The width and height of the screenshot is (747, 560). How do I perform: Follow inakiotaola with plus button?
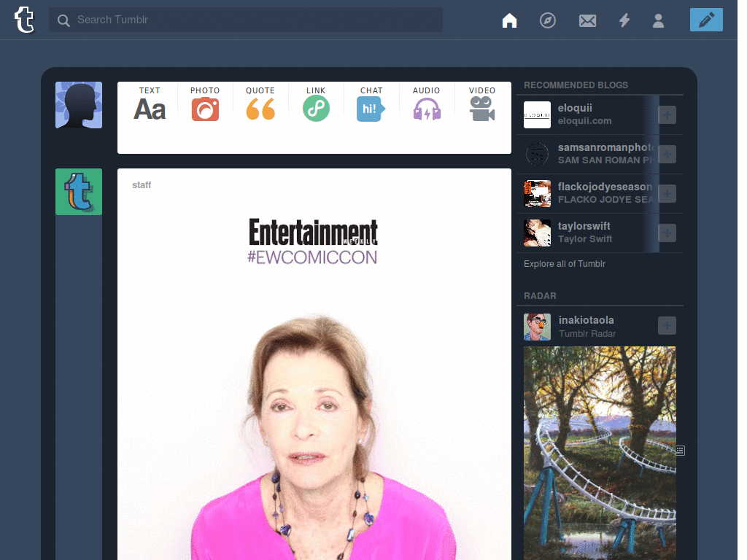[x=667, y=326]
